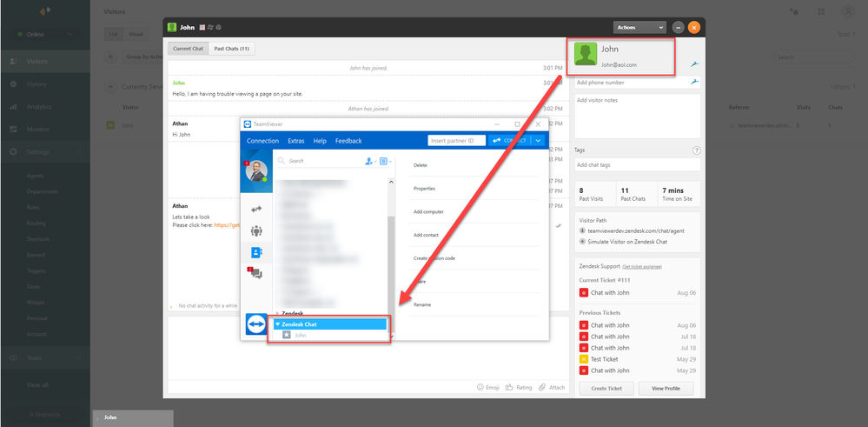The height and width of the screenshot is (427, 868).
Task: Open TeamViewer meeting icon in sidebar
Action: pos(256,231)
